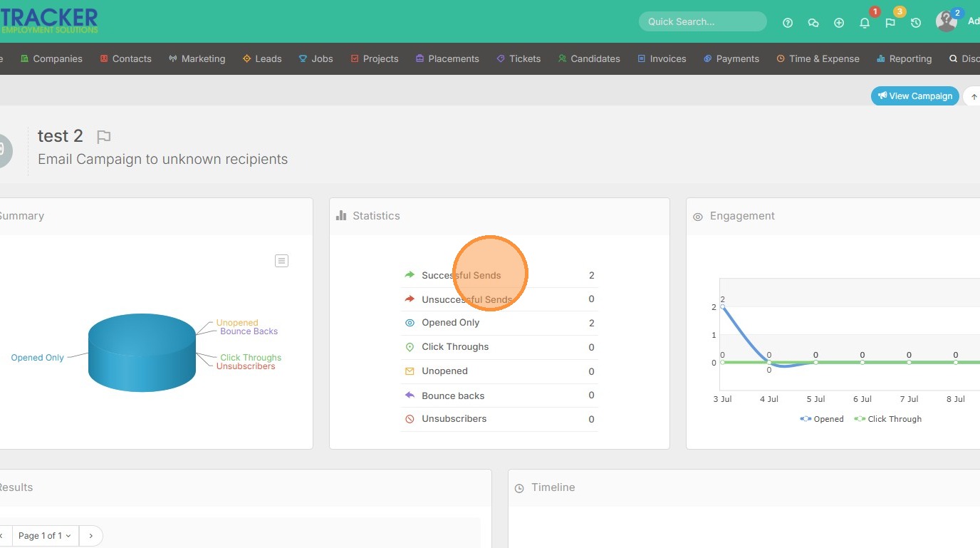Click the blue pie chart in Summary
Viewport: 980px width, 548px height.
tap(142, 353)
